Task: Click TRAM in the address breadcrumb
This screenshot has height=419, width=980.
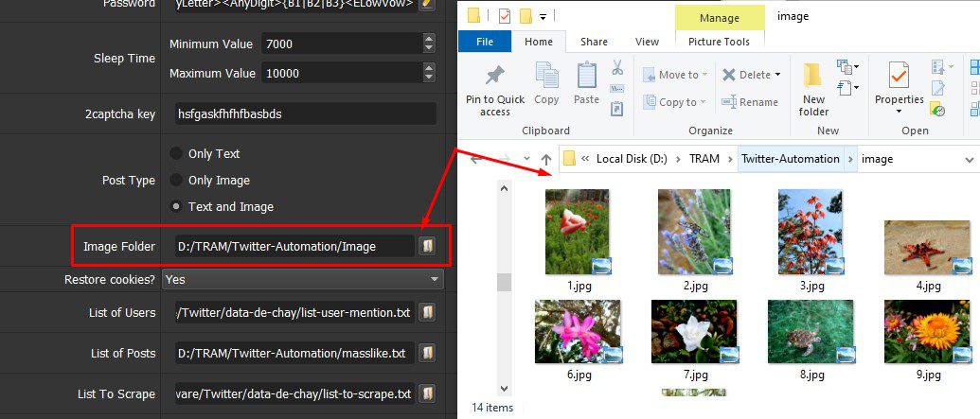Action: (704, 159)
